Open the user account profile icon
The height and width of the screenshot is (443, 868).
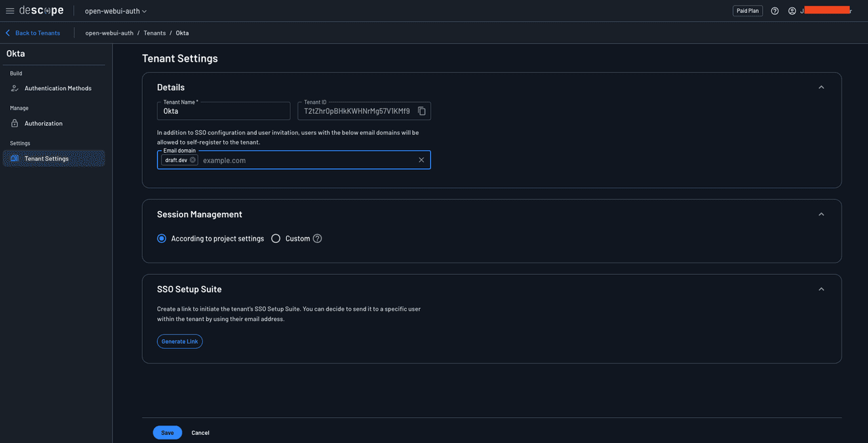coord(792,11)
